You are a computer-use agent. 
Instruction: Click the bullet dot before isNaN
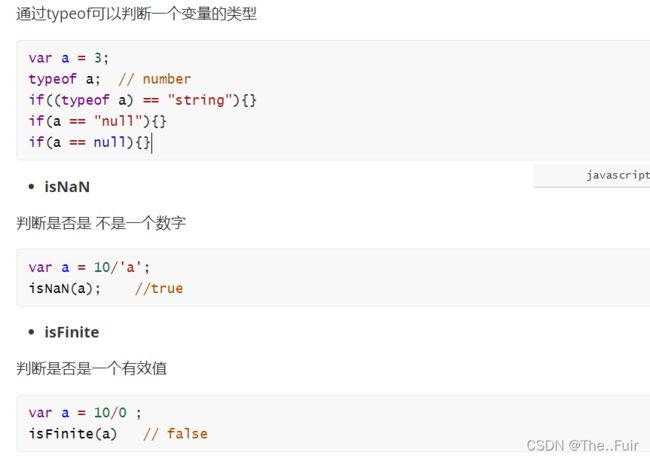click(31, 187)
